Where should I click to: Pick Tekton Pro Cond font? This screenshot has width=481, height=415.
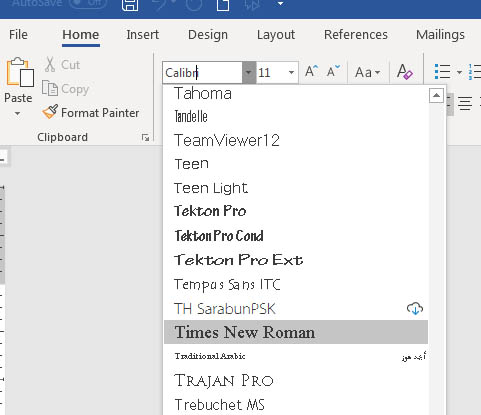296,236
